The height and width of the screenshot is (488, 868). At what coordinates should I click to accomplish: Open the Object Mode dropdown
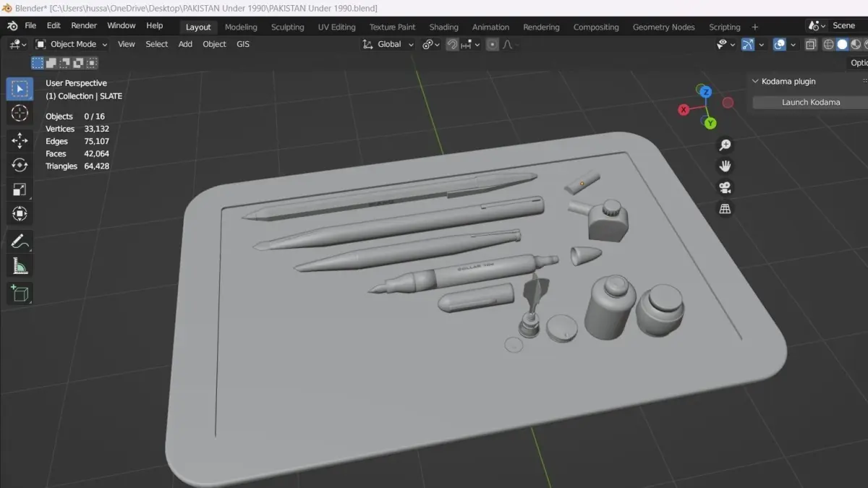[72, 44]
